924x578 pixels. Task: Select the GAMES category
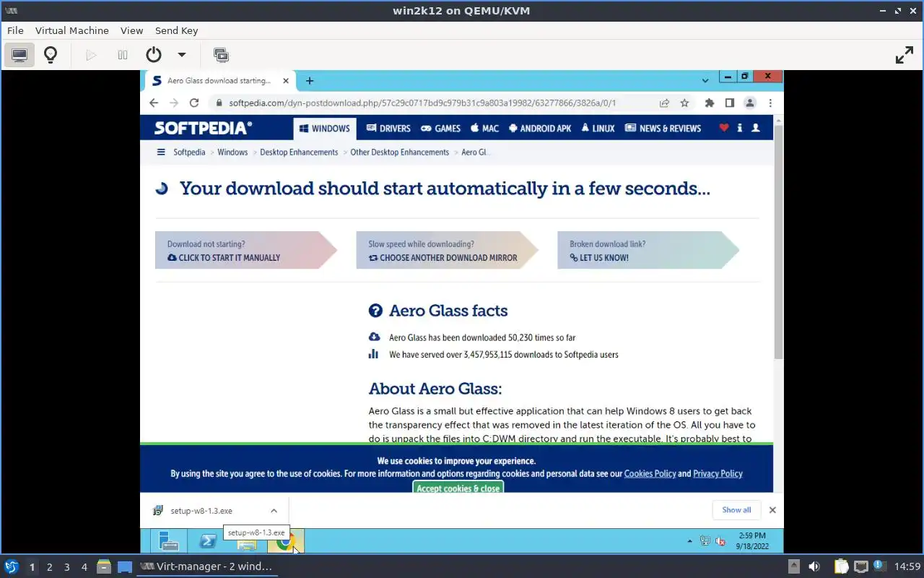coord(441,129)
